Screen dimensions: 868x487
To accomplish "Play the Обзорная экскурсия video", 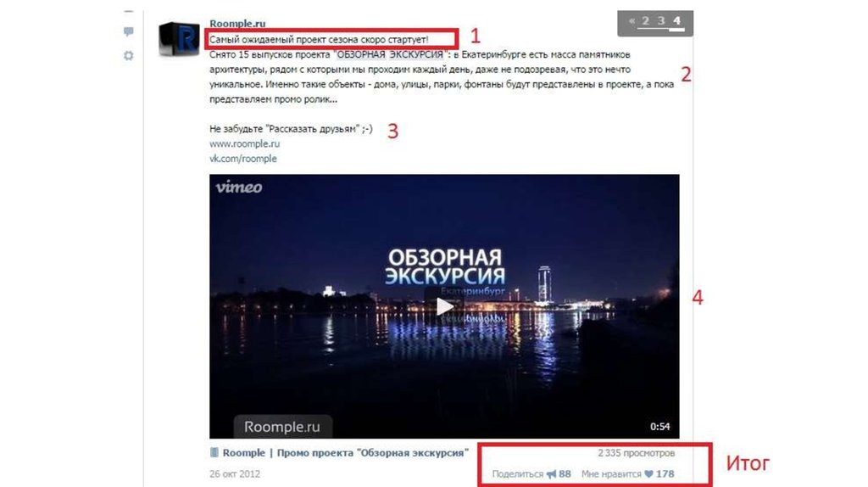I will pos(444,305).
